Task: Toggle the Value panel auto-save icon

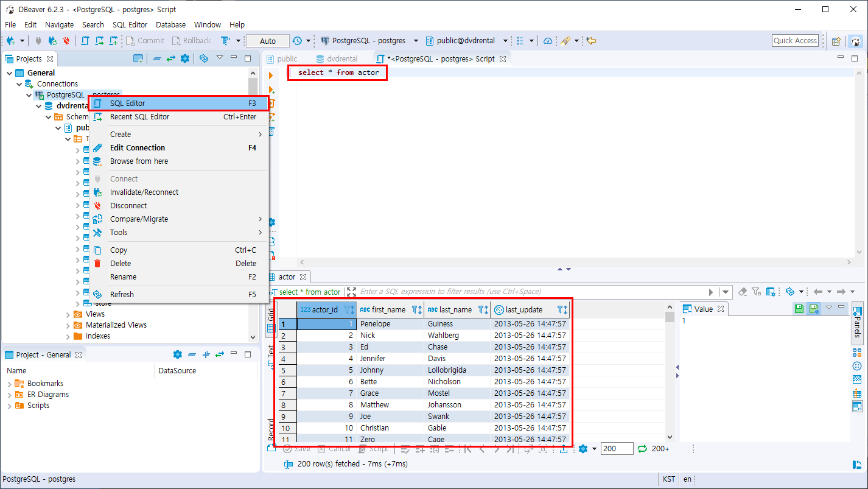Action: [x=813, y=309]
